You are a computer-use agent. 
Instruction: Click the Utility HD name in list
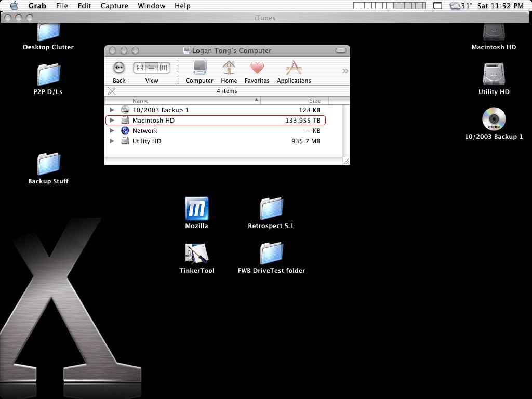pyautogui.click(x=147, y=141)
